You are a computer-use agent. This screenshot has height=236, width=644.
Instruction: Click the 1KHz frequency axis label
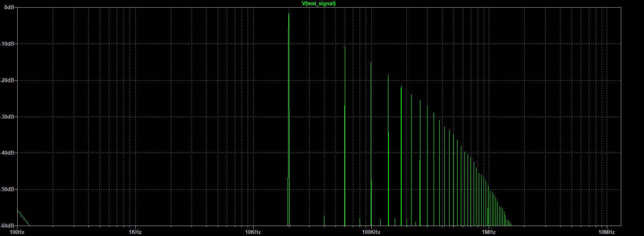pyautogui.click(x=135, y=232)
